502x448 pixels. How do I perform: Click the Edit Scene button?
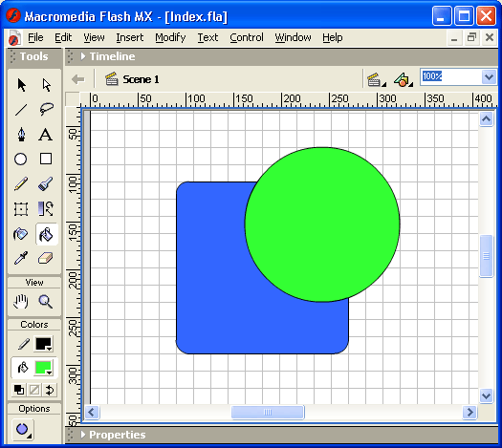click(x=376, y=79)
